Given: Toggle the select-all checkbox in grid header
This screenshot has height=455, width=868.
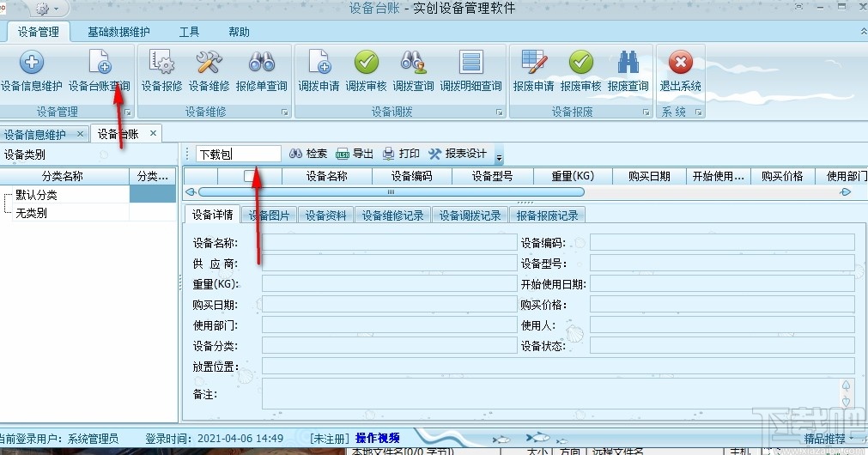Looking at the screenshot, I should tap(250, 176).
